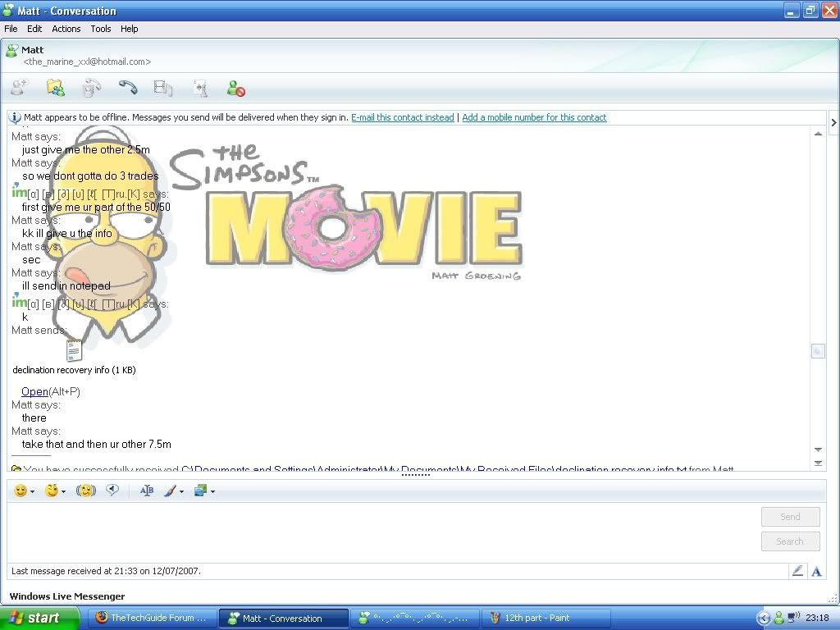
Task: Expand the emoticons smiley dropdown
Action: [32, 491]
